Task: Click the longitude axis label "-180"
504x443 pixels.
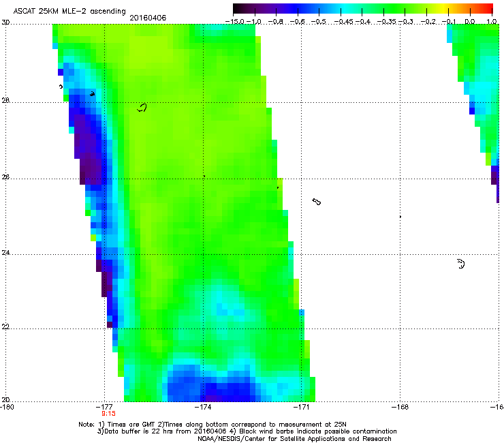Action: click(7, 407)
